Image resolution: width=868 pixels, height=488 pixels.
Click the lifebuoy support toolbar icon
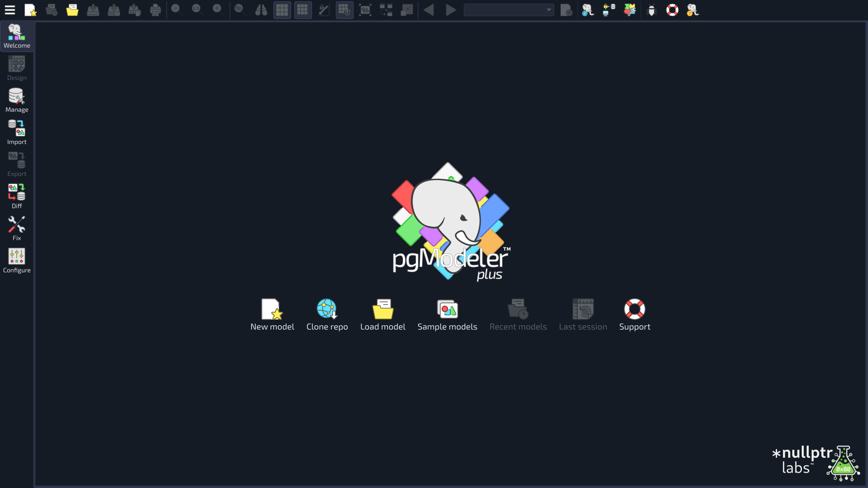(672, 10)
